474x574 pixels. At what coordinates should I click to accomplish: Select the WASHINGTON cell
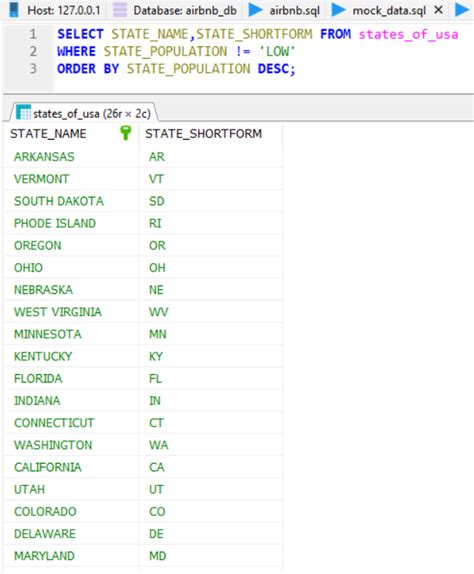pyautogui.click(x=71, y=445)
